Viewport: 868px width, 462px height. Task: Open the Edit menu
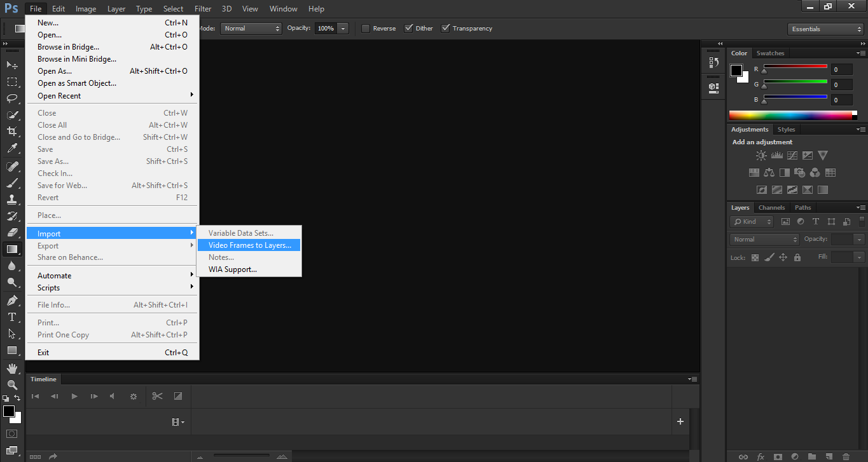[59, 9]
